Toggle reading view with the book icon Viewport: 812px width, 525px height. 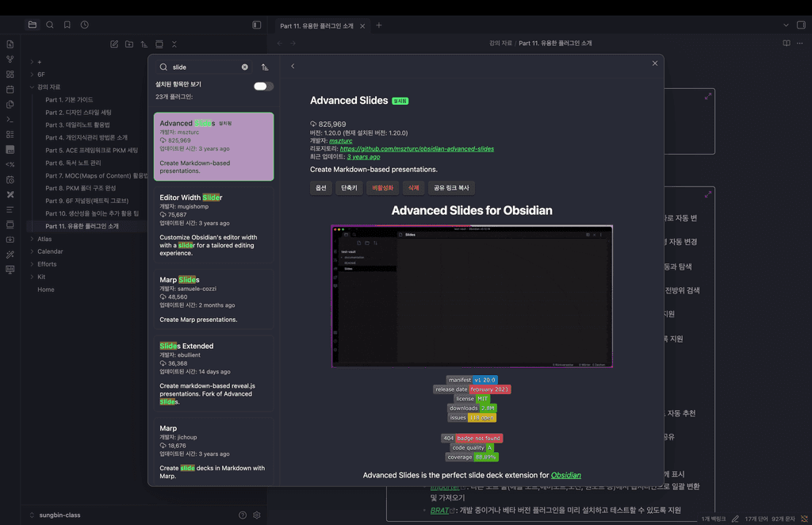[786, 43]
